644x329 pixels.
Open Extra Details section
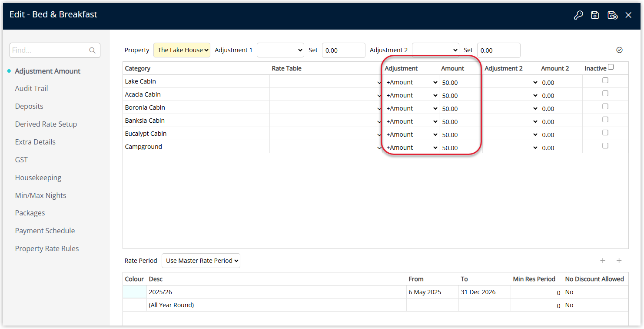coord(35,142)
